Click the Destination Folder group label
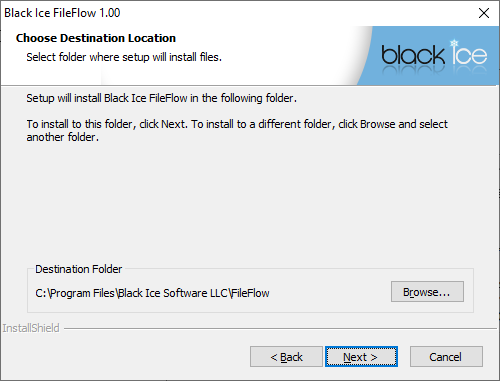The image size is (500, 381). click(79, 269)
